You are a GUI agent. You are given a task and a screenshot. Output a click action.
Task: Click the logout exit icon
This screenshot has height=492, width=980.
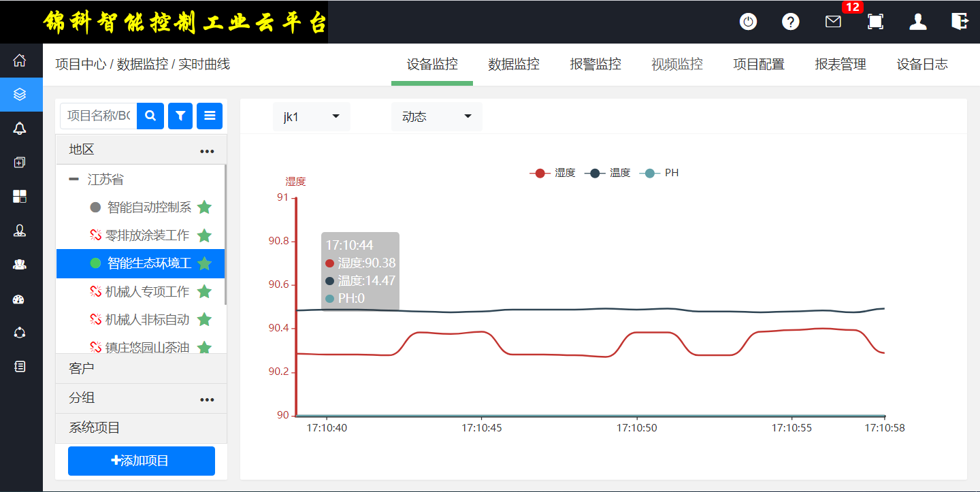pyautogui.click(x=960, y=22)
